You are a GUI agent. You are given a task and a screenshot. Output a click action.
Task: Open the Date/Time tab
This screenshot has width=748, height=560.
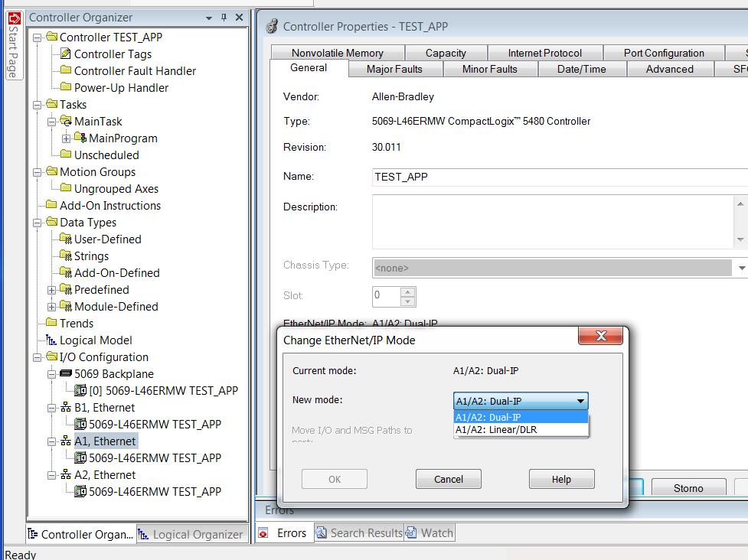click(582, 69)
